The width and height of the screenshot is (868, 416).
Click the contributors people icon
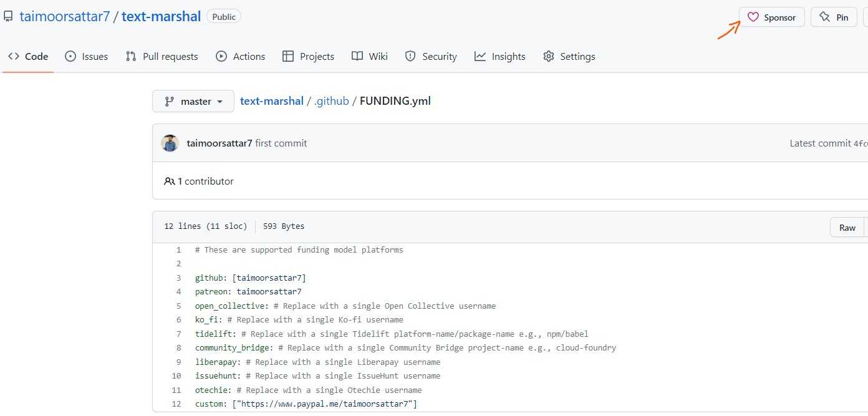coord(169,181)
